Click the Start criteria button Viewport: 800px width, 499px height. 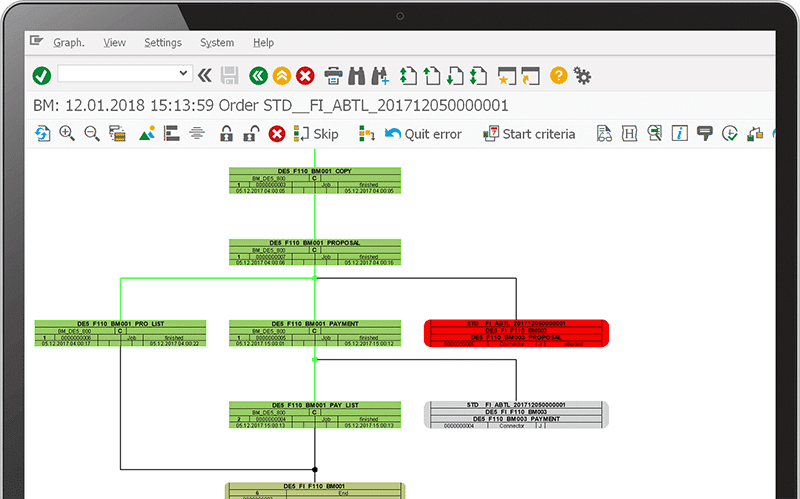pos(529,134)
